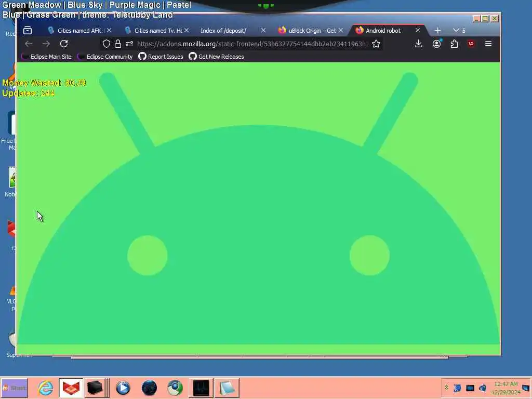
Task: Open the grey-green swirl browser taskbar icon
Action: (175, 388)
